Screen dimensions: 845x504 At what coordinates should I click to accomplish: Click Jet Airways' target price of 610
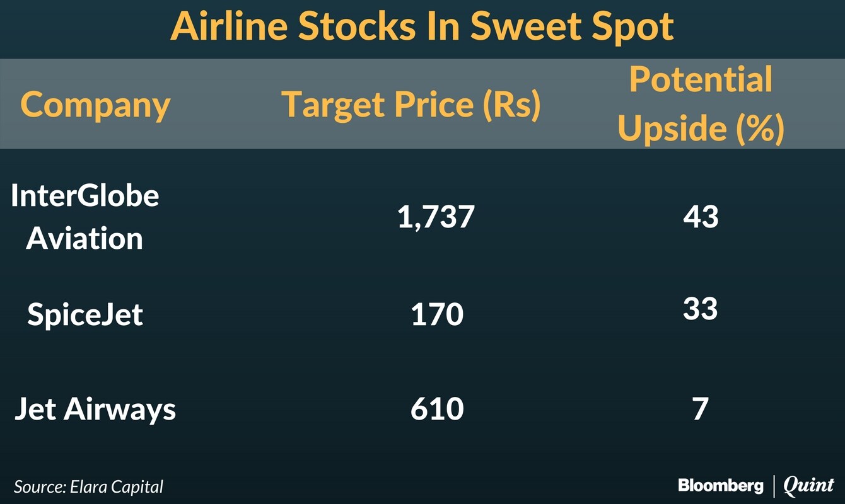437,409
